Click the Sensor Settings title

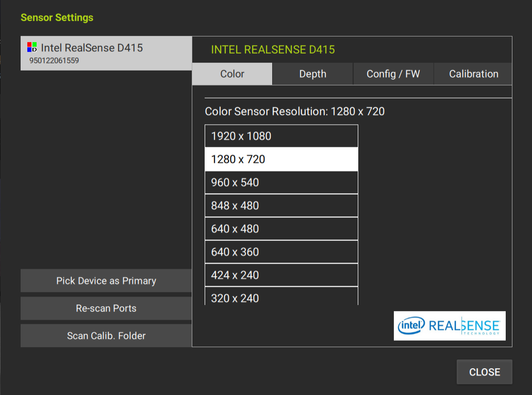point(57,18)
